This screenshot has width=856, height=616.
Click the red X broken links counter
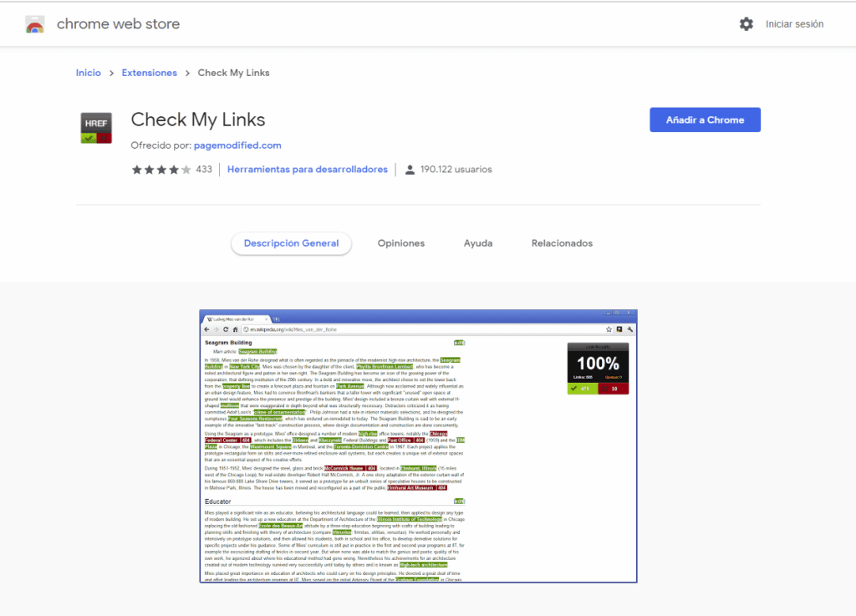coord(613,389)
